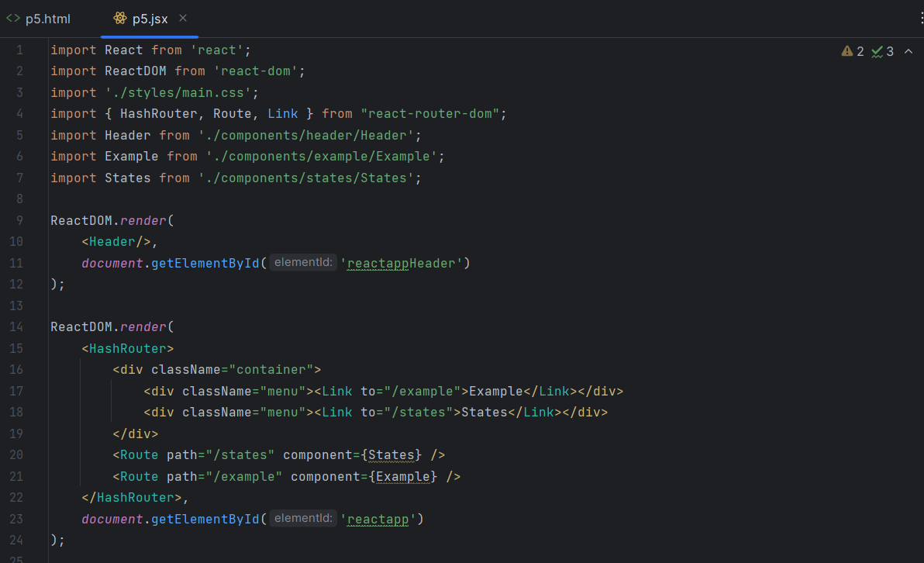924x563 pixels.
Task: Click the warnings indicator showing 2
Action: tap(853, 51)
